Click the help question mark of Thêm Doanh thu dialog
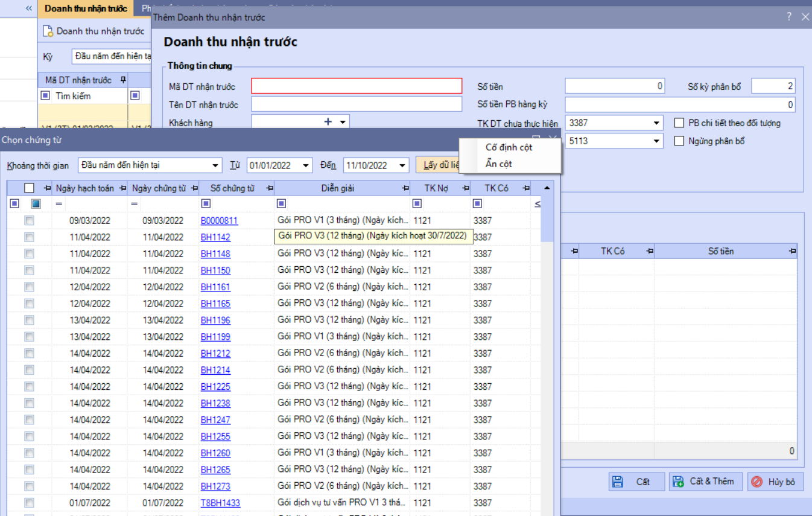Screen dimensions: 812x516 [789, 17]
